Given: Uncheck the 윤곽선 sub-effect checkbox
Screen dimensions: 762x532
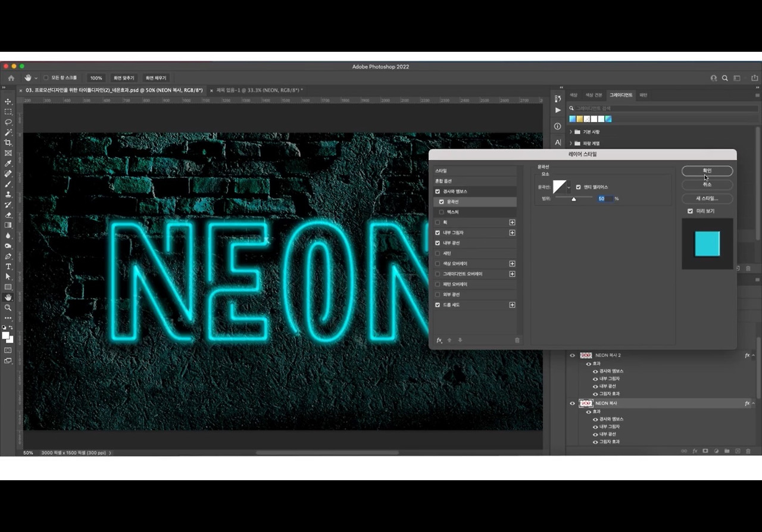Looking at the screenshot, I should coord(441,202).
